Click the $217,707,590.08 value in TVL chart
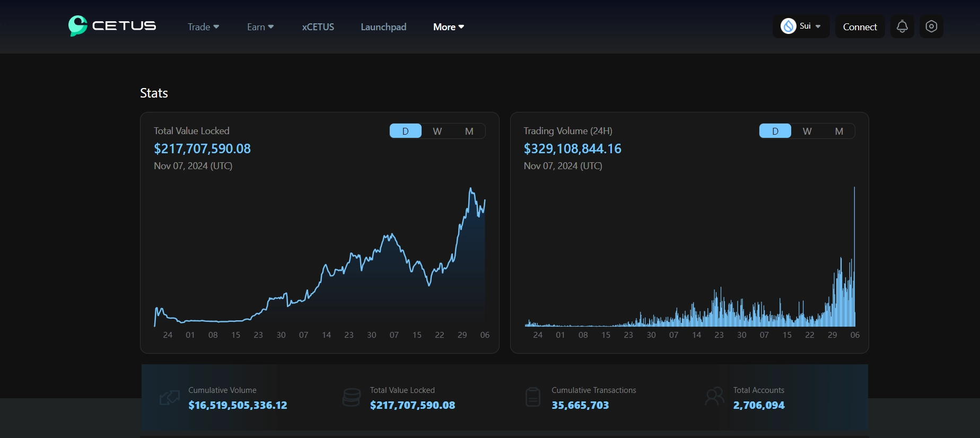This screenshot has width=980, height=438. coord(202,148)
